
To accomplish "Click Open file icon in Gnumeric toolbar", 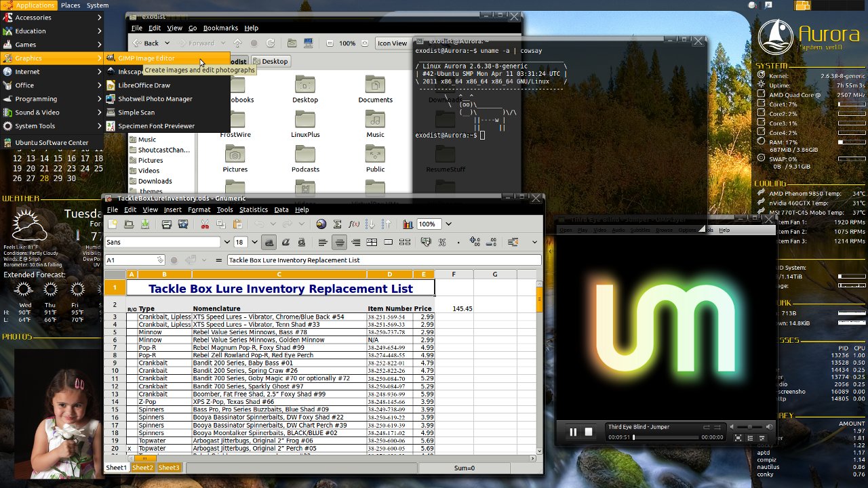I will pyautogui.click(x=127, y=224).
